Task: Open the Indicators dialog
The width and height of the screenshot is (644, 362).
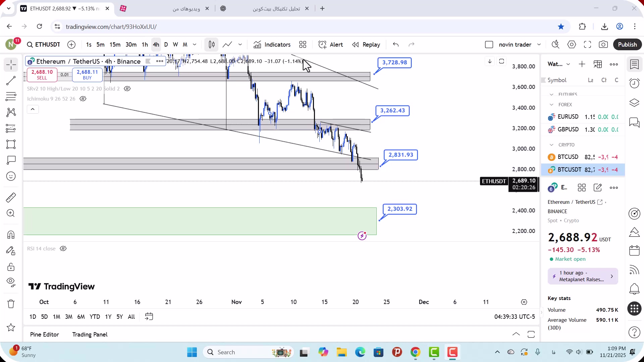Action: click(x=272, y=45)
